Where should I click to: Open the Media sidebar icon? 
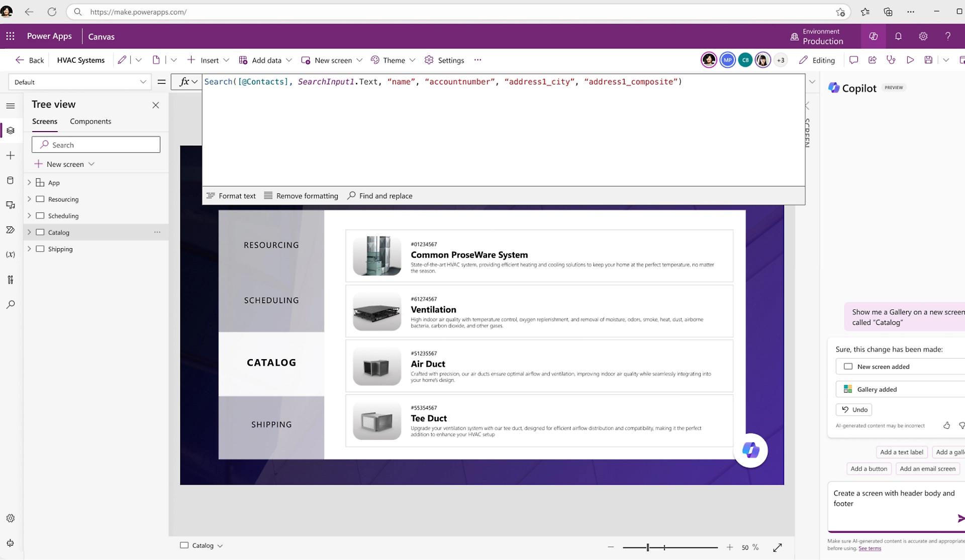click(x=10, y=205)
